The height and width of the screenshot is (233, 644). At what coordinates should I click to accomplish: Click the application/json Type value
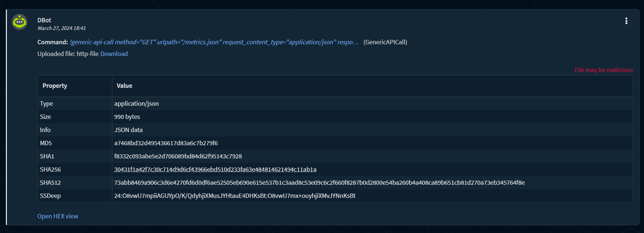pos(136,104)
